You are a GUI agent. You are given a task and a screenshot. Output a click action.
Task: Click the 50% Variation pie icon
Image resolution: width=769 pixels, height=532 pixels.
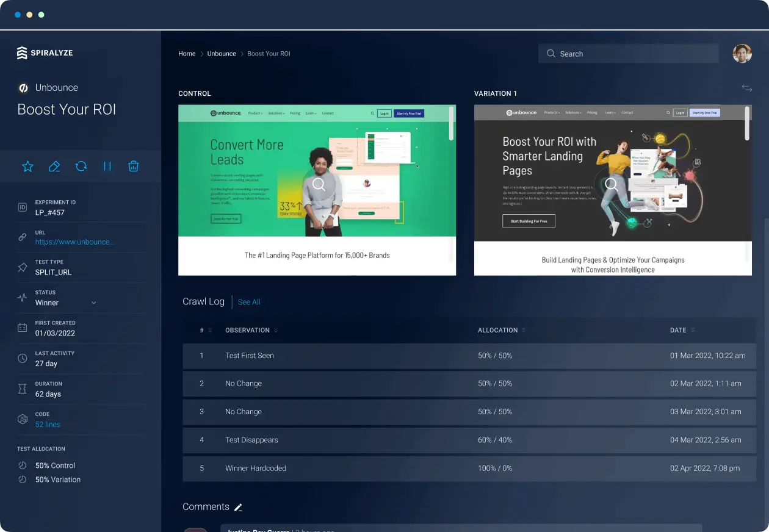click(23, 480)
